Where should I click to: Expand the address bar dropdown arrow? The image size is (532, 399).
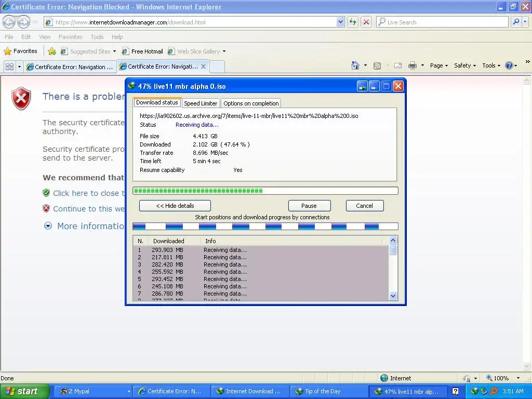pos(340,22)
